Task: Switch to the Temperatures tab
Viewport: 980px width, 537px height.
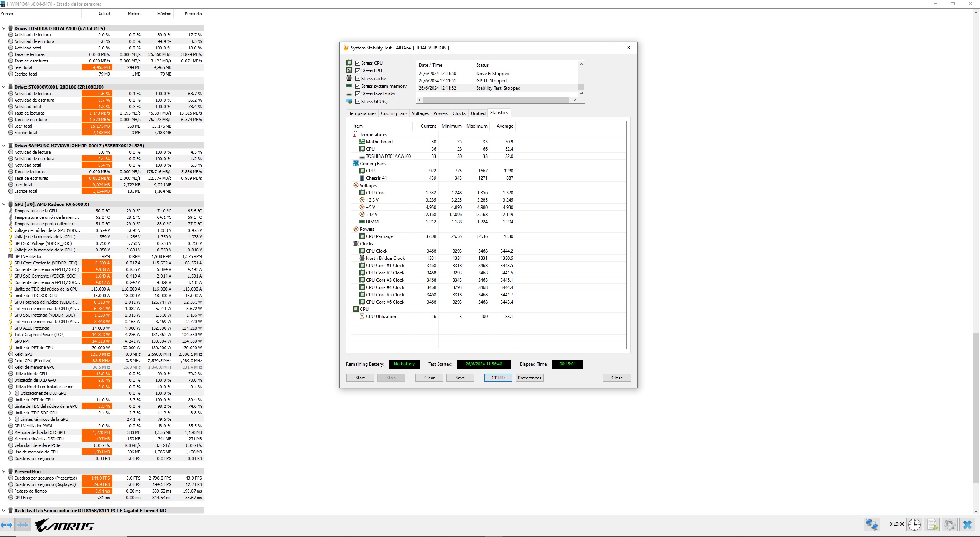Action: pyautogui.click(x=362, y=113)
